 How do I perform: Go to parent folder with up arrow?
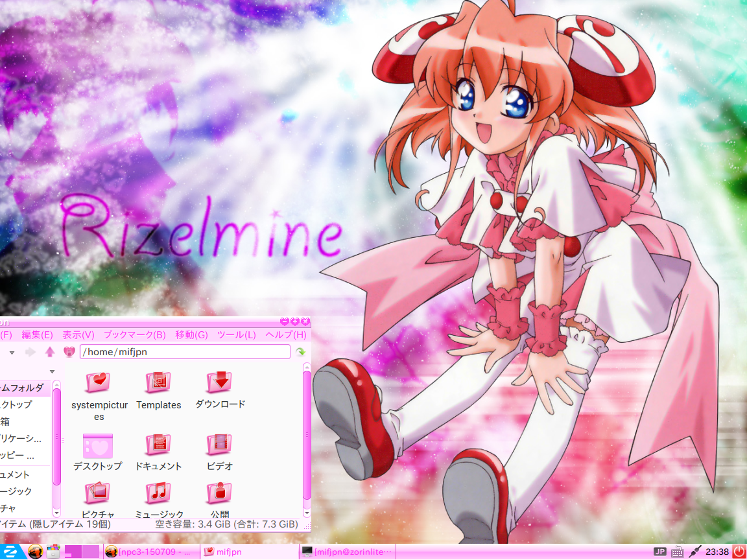tap(50, 352)
